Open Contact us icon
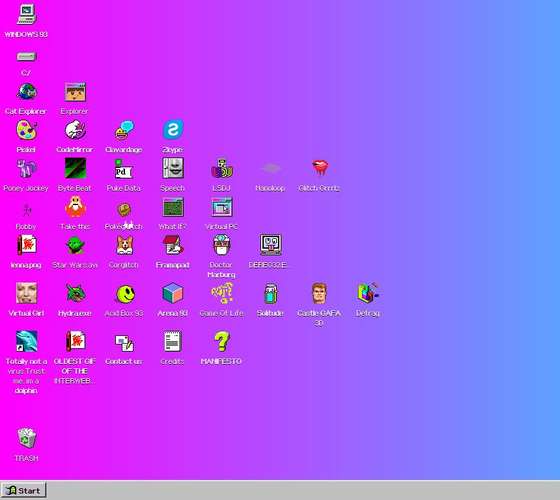Viewport: 560px width, 500px height. point(124,343)
